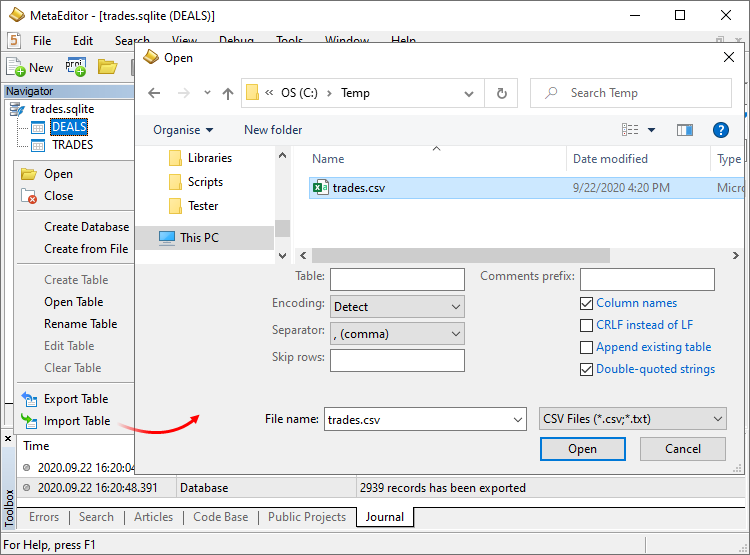Click the New folder button
750x555 pixels.
(x=273, y=130)
